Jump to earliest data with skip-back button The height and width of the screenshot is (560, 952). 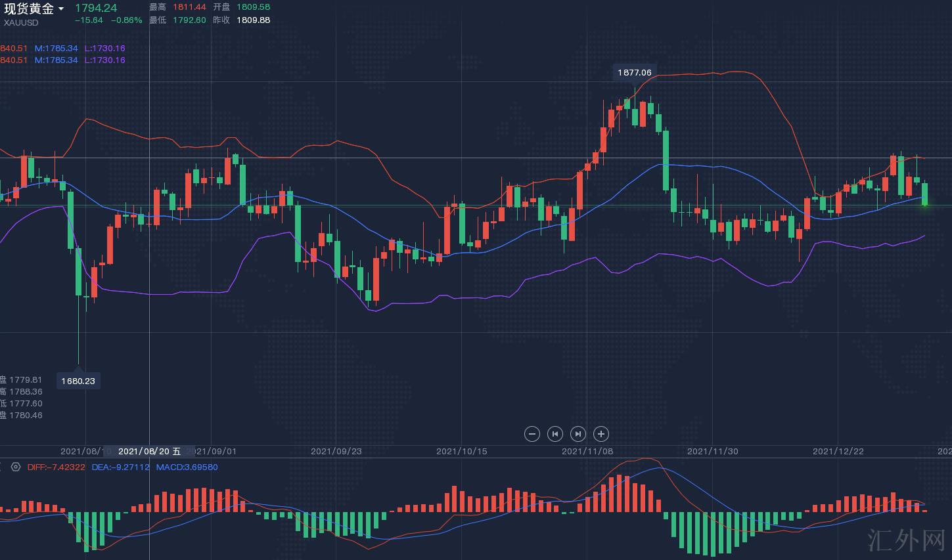coord(555,434)
